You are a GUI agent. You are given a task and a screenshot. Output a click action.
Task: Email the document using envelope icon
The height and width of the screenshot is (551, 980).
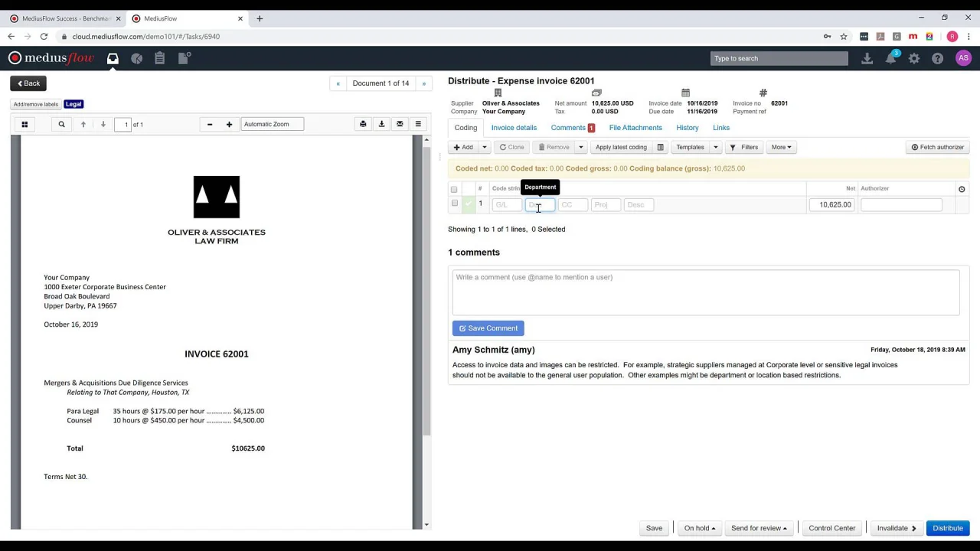coord(400,124)
